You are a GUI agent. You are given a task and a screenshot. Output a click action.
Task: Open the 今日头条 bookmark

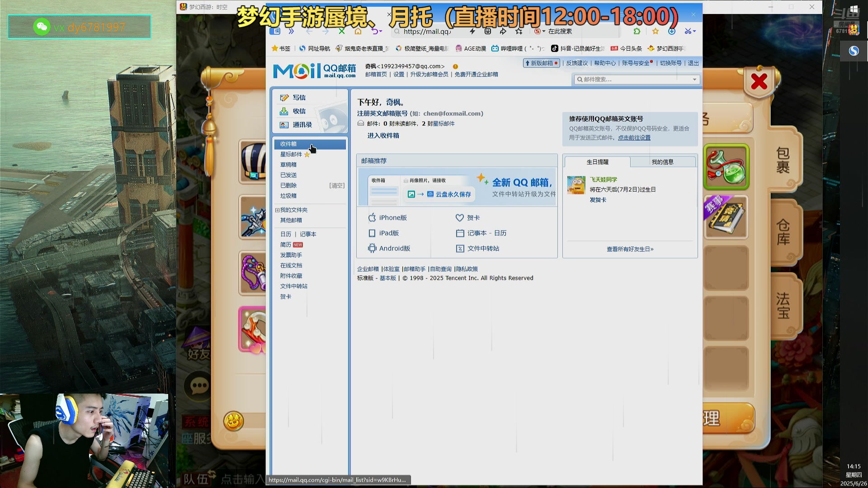click(x=626, y=48)
